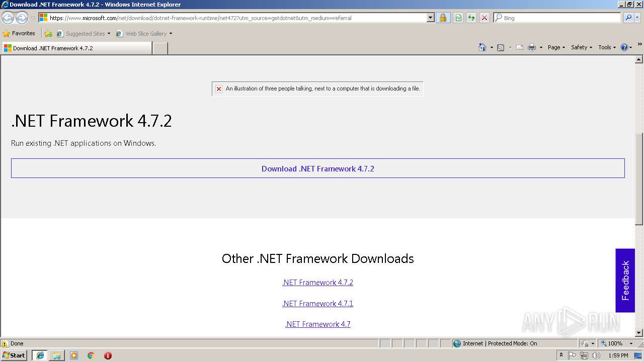Expand the address bar autocomplete dropdown

tap(431, 18)
